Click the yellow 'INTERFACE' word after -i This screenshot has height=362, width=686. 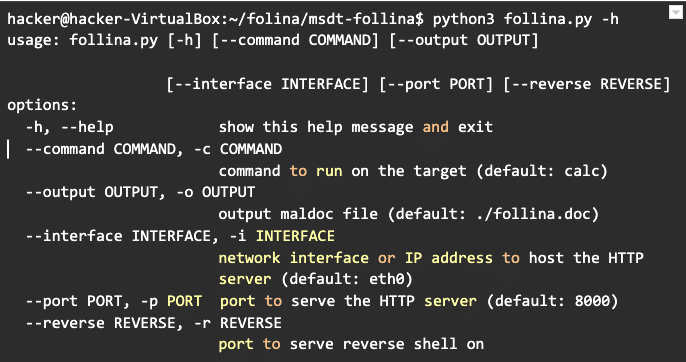pos(295,236)
